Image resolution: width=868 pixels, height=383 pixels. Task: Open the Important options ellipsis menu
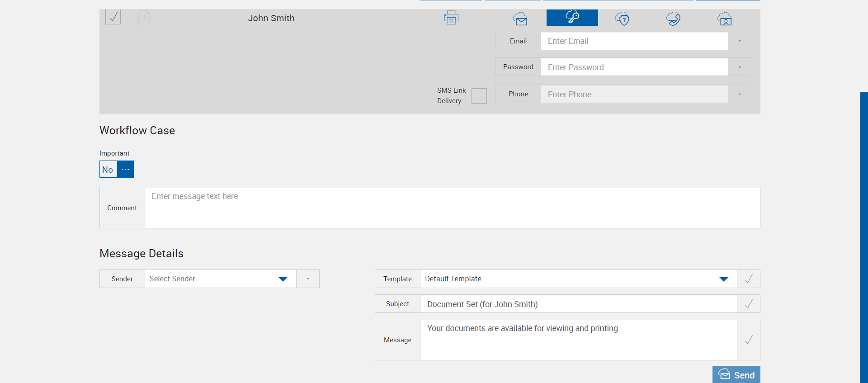pos(126,170)
